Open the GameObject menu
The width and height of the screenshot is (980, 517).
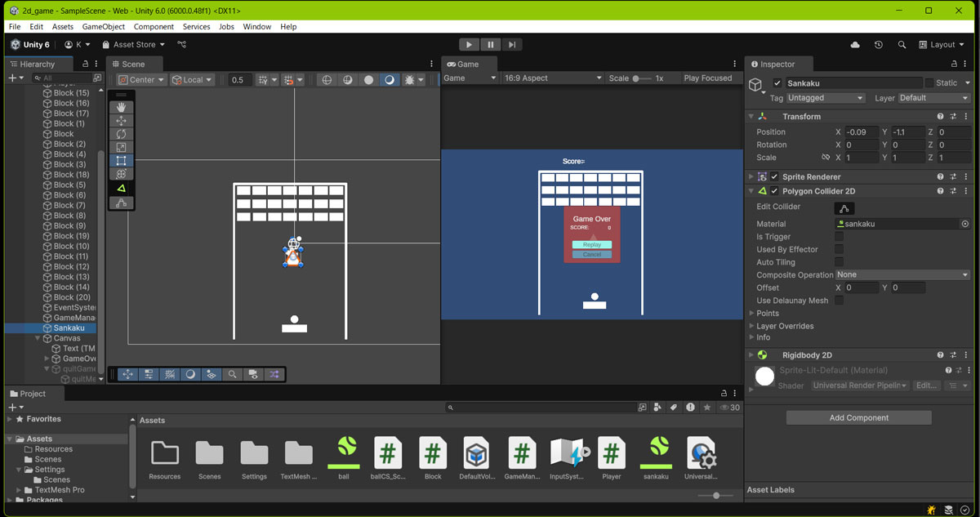(x=103, y=27)
